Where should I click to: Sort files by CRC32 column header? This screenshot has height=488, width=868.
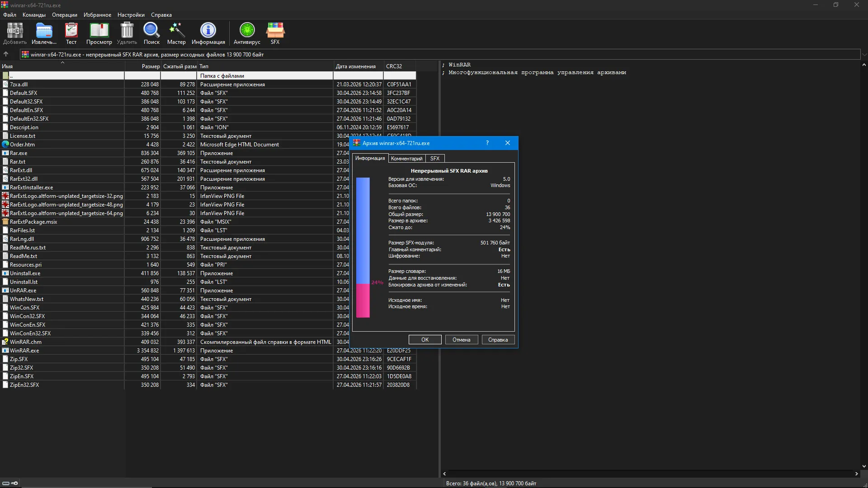click(400, 66)
